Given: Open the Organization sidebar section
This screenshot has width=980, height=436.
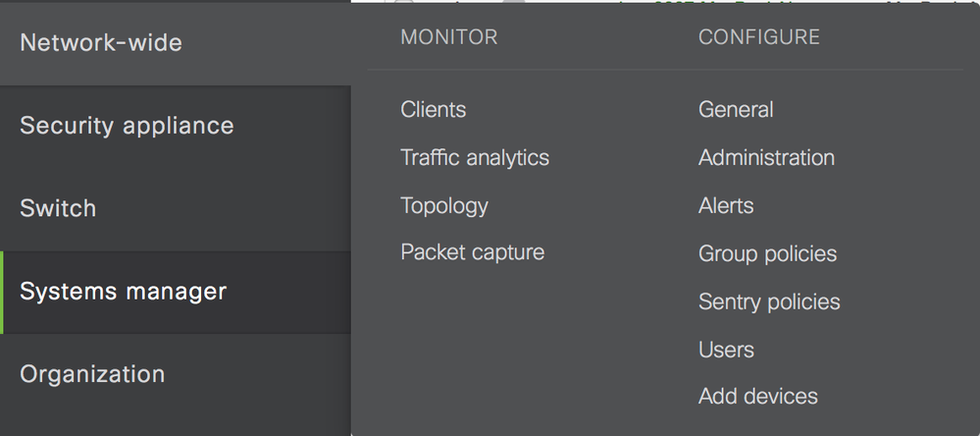Looking at the screenshot, I should tap(92, 374).
